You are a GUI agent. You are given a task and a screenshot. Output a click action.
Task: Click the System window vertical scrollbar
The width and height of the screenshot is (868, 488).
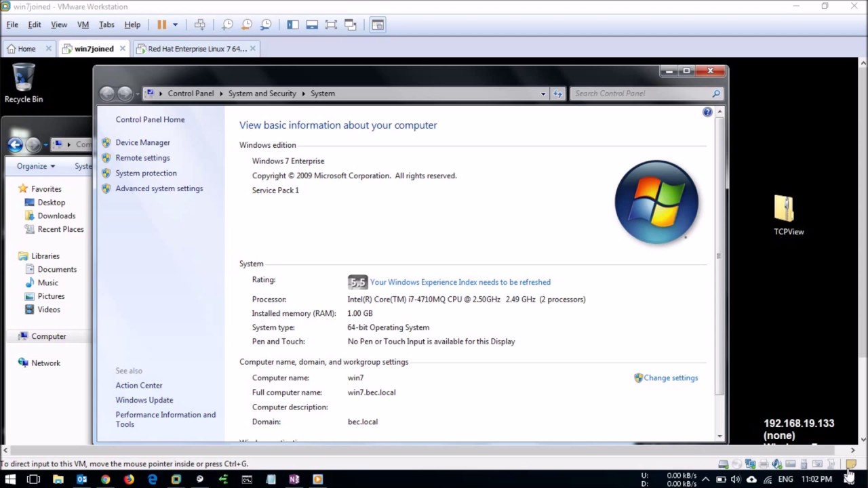[x=719, y=256]
